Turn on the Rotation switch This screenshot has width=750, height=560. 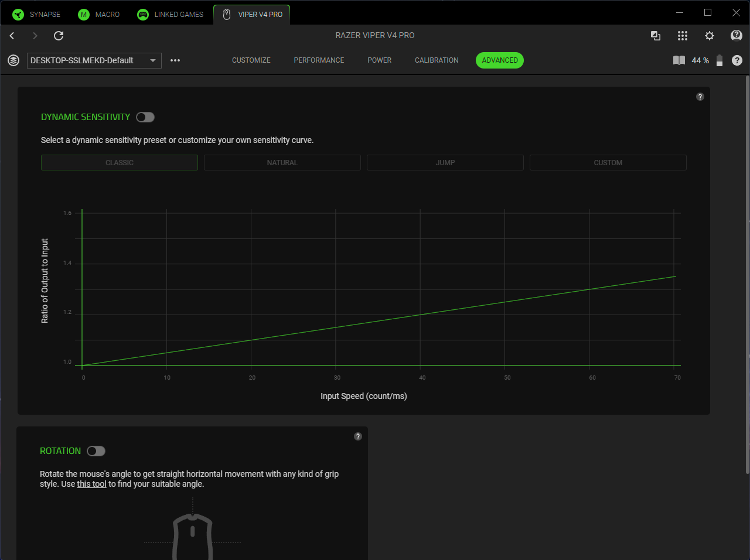click(x=96, y=451)
